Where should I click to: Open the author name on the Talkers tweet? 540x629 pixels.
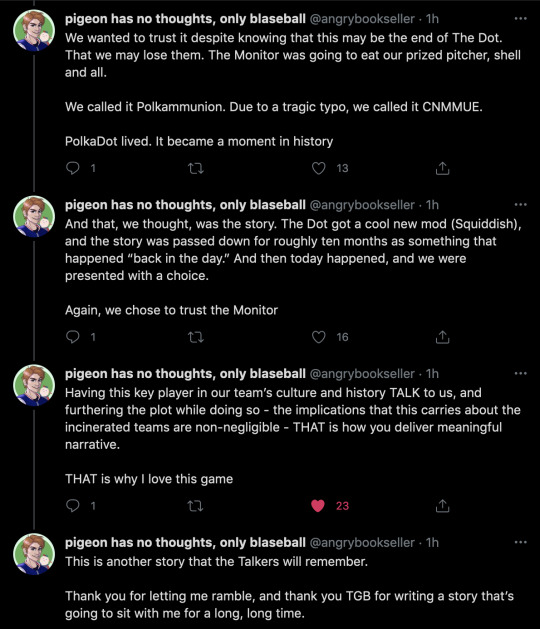[185, 542]
